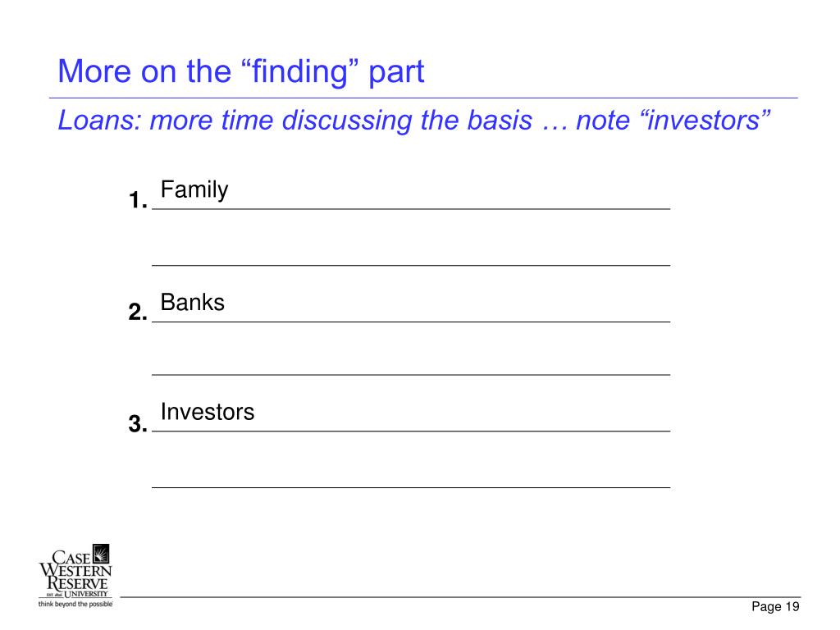The width and height of the screenshot is (840, 630).
Task: Click the bold number "3." list marker
Action: click(138, 424)
